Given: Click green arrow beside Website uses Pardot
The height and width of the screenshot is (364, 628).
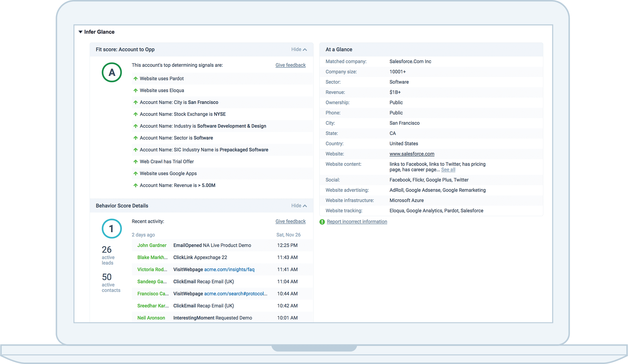Looking at the screenshot, I should 135,79.
